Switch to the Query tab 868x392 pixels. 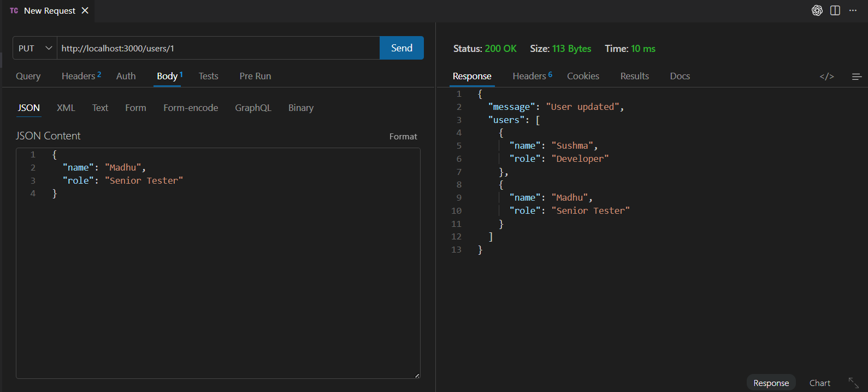pyautogui.click(x=28, y=76)
